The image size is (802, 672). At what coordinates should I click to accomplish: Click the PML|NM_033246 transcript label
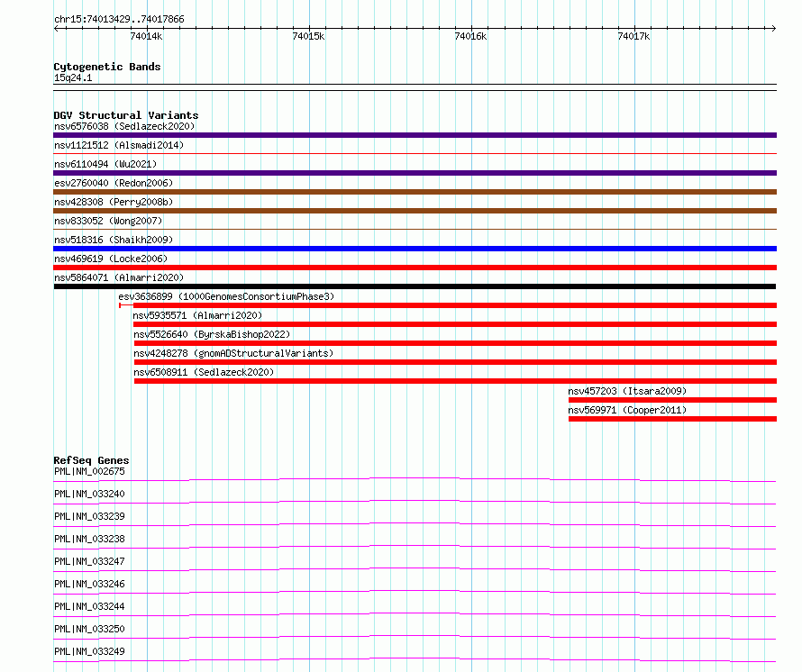pos(89,584)
